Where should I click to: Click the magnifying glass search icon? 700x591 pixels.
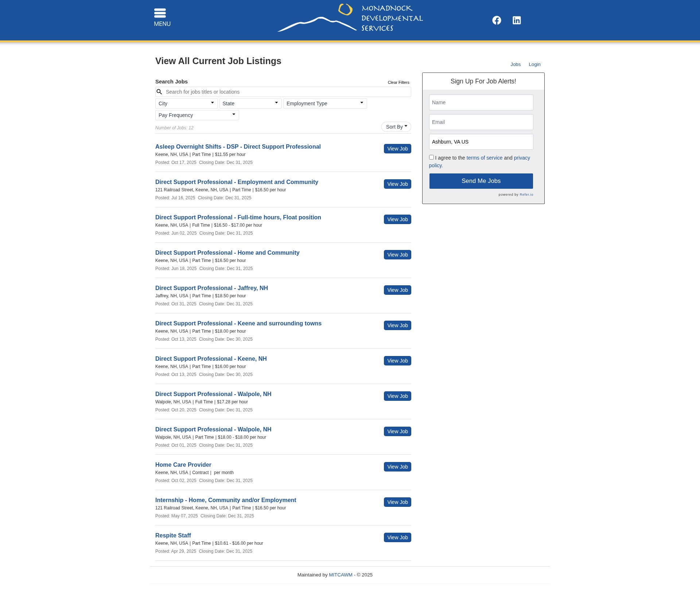tap(159, 92)
